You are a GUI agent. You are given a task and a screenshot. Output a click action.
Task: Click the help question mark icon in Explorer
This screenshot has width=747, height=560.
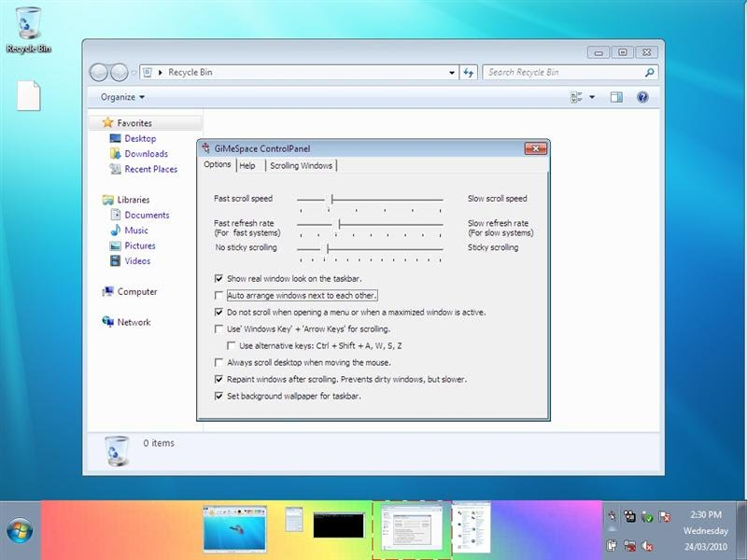642,97
